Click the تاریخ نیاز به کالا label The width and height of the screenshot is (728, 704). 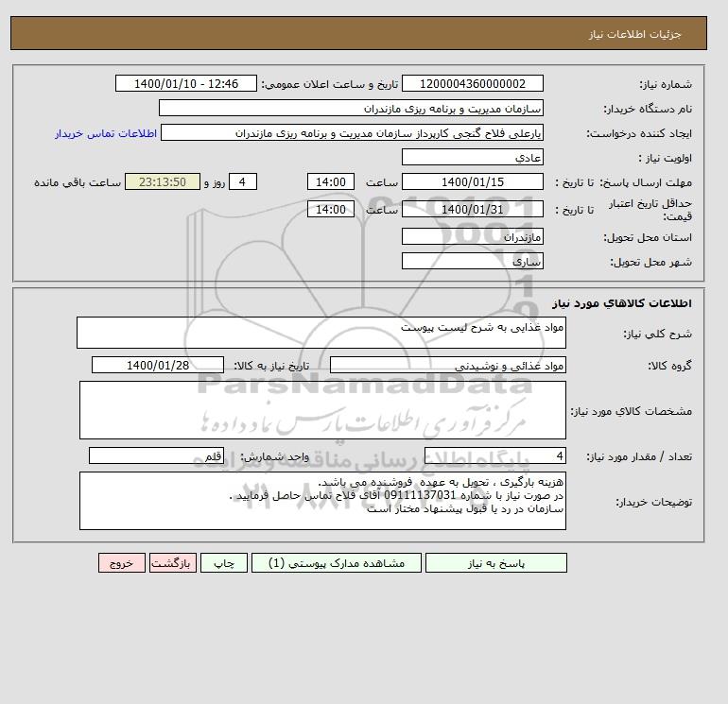point(271,366)
